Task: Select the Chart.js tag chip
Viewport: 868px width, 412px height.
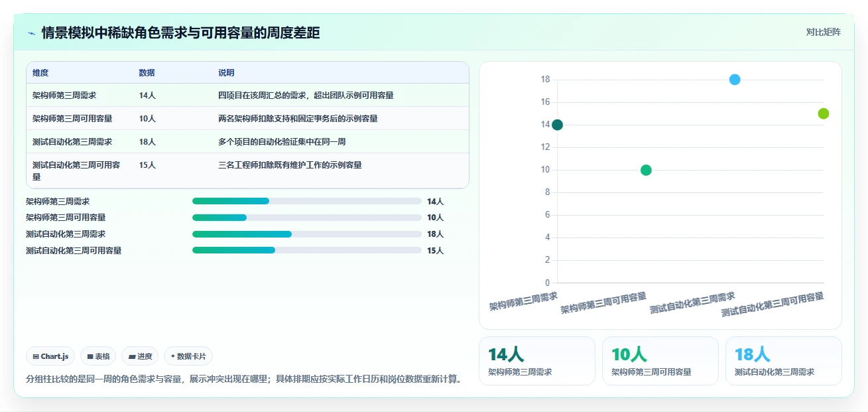Action: tap(51, 356)
